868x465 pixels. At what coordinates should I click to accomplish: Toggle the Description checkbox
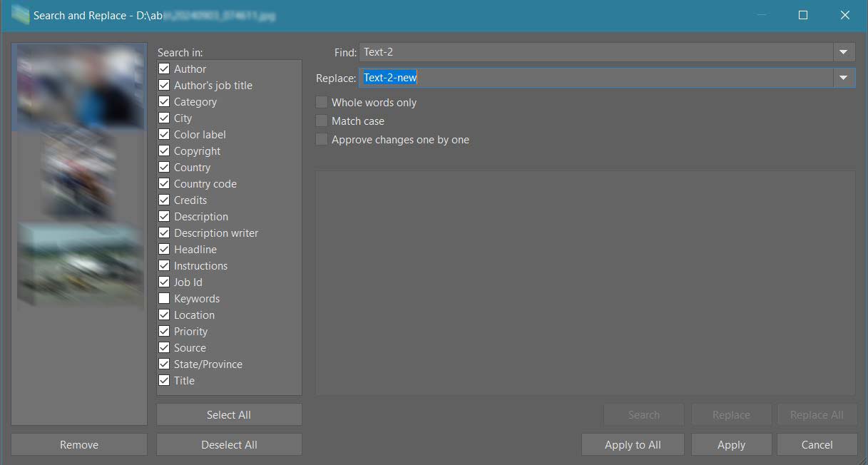[x=164, y=217]
